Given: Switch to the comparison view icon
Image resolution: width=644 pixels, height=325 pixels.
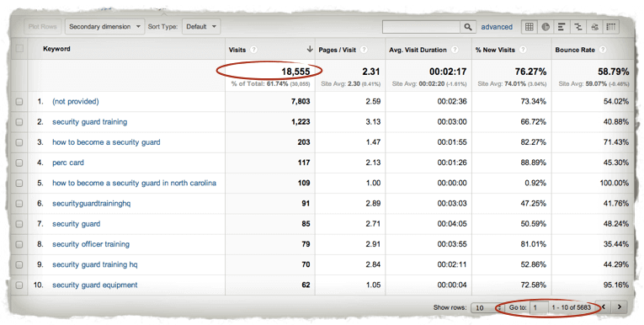Looking at the screenshot, I should pyautogui.click(x=577, y=27).
